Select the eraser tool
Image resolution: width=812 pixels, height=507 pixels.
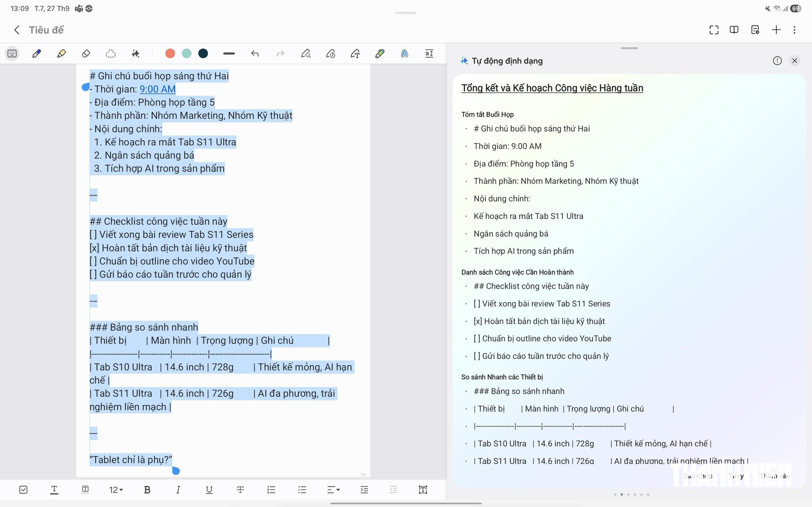[86, 54]
